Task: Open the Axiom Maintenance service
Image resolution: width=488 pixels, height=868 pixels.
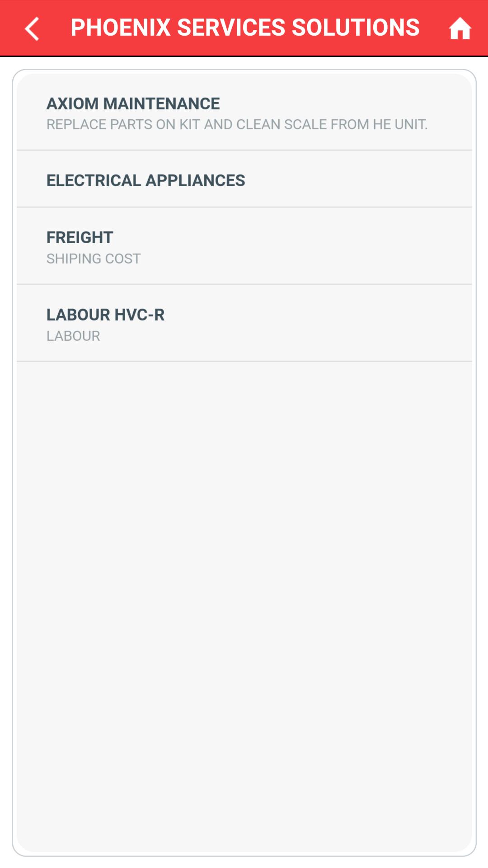Action: 244,112
